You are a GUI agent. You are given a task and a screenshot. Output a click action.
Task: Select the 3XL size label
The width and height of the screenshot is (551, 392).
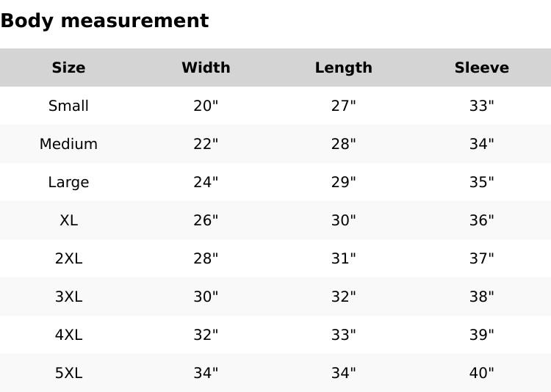[x=68, y=297]
